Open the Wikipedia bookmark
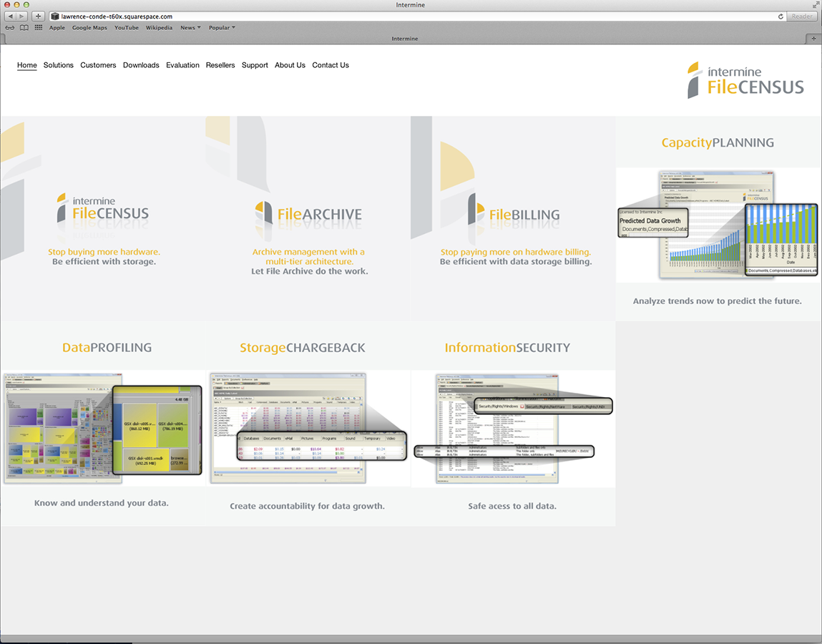Image resolution: width=822 pixels, height=644 pixels. [159, 28]
